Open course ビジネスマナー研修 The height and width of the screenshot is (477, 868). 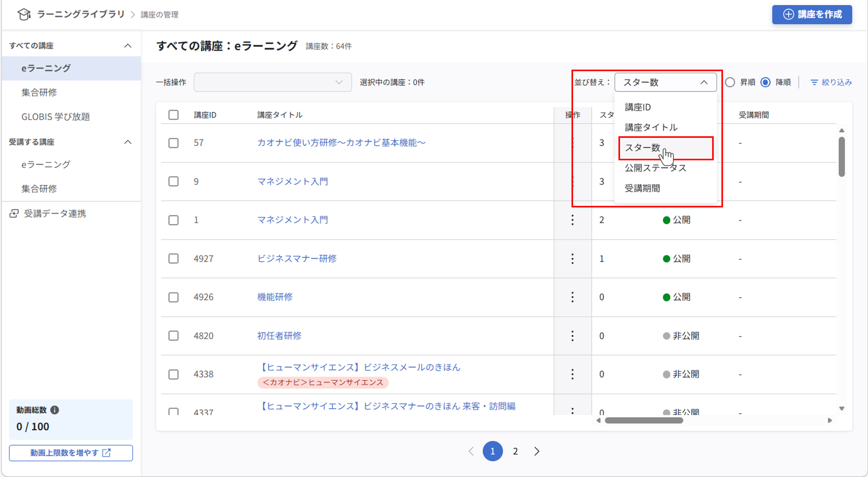[x=297, y=259]
